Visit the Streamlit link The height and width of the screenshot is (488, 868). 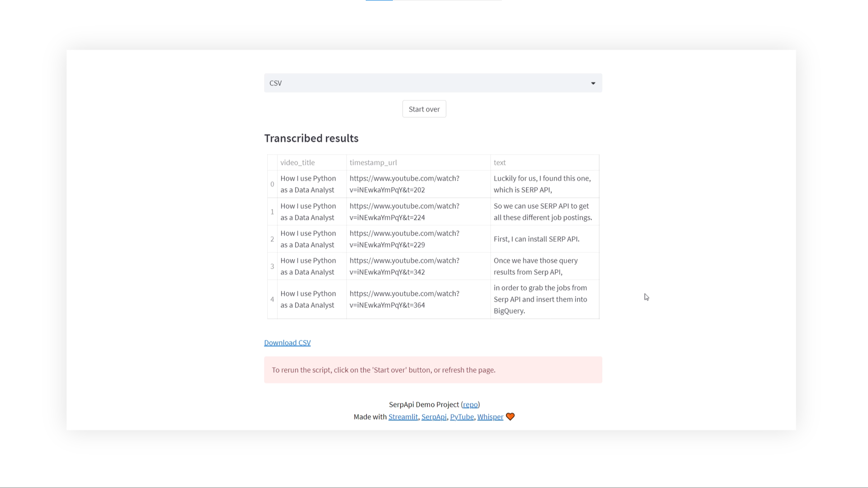[403, 417]
